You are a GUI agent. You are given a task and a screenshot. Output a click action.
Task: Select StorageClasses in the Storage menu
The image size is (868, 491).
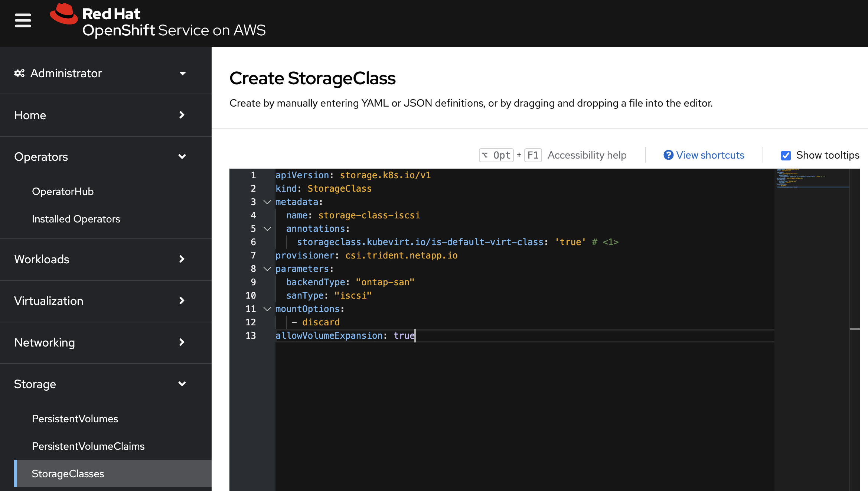coord(68,474)
